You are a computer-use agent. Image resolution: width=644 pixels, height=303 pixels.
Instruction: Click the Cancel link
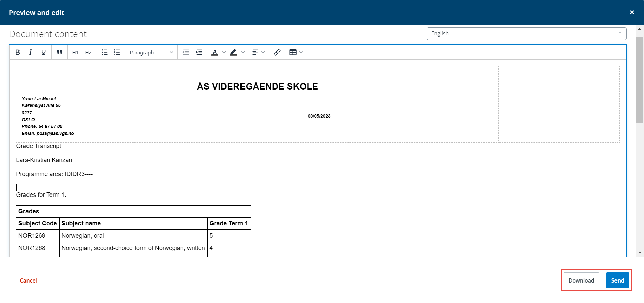tap(28, 280)
